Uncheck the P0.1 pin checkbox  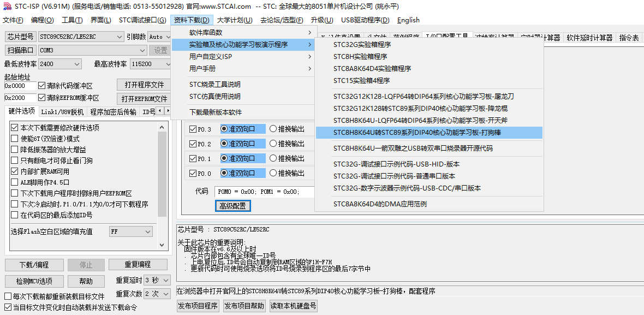click(x=193, y=158)
